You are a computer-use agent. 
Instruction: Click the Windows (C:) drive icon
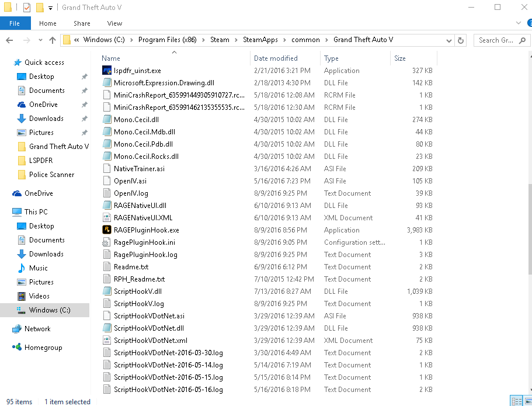click(x=21, y=310)
